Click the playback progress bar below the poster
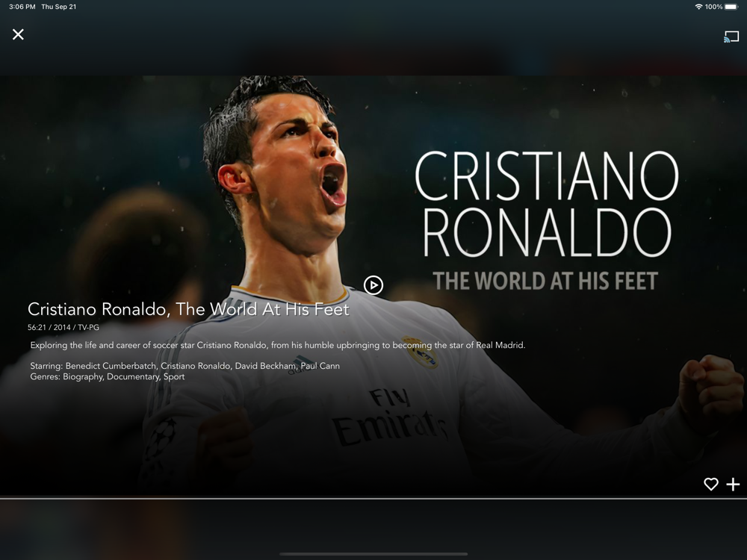The width and height of the screenshot is (747, 560). coord(373,499)
